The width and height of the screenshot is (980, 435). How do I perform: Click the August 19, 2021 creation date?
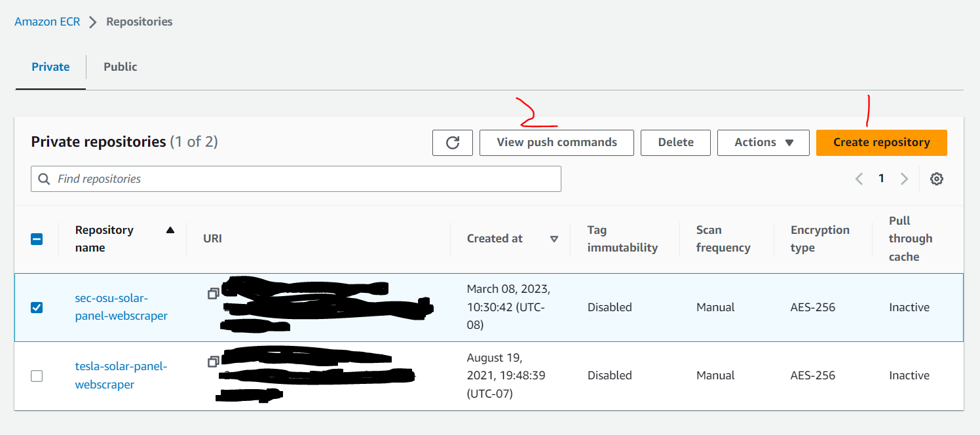[506, 376]
